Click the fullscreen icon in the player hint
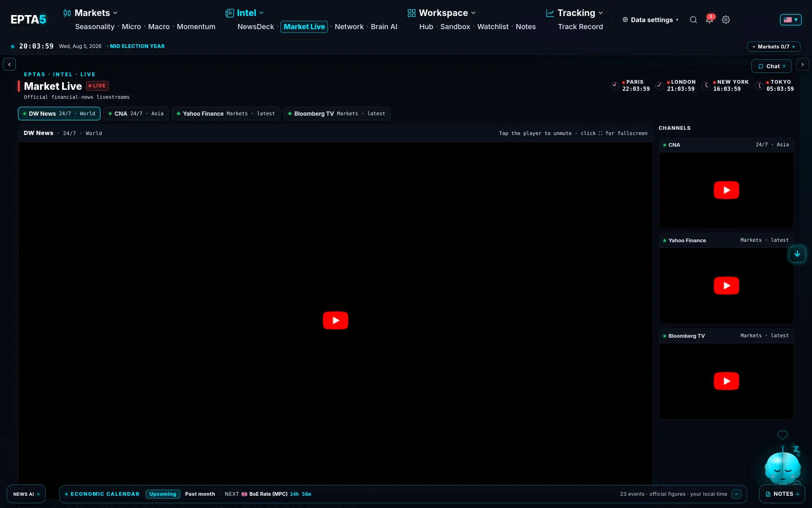The image size is (812, 508). coord(601,134)
